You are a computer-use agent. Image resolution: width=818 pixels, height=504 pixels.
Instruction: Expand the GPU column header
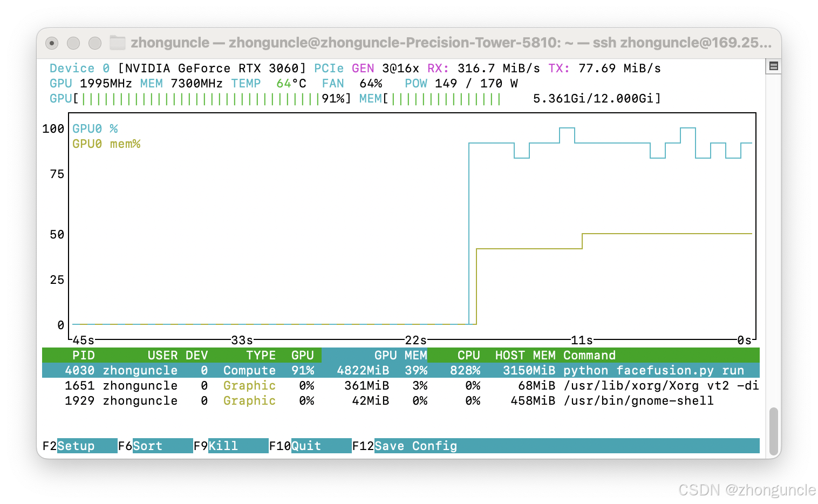click(303, 355)
